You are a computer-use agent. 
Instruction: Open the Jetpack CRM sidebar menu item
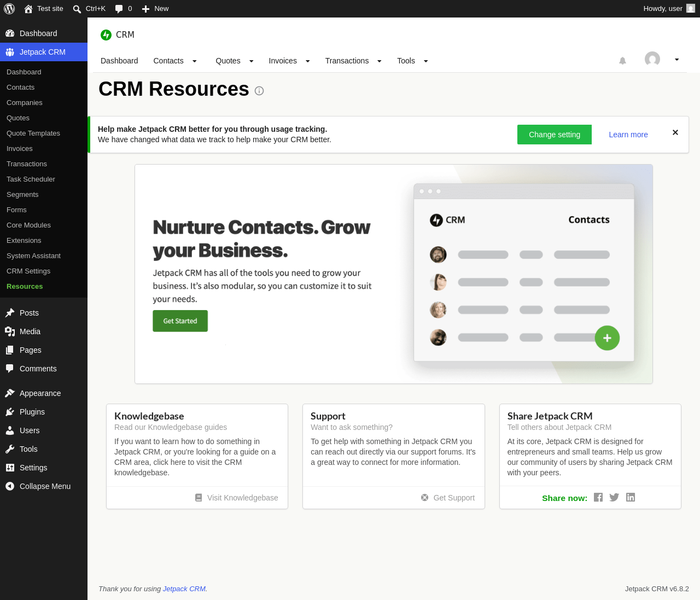[44, 52]
